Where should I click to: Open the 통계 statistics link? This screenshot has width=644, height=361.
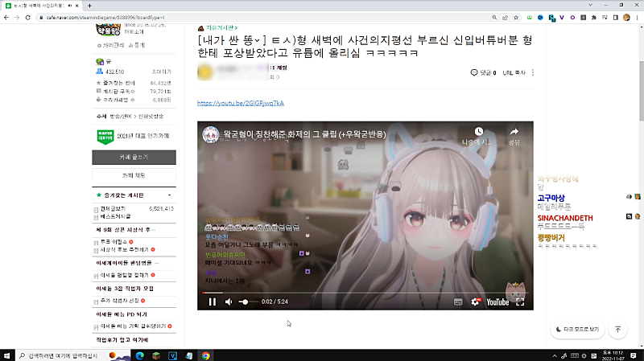[137, 45]
